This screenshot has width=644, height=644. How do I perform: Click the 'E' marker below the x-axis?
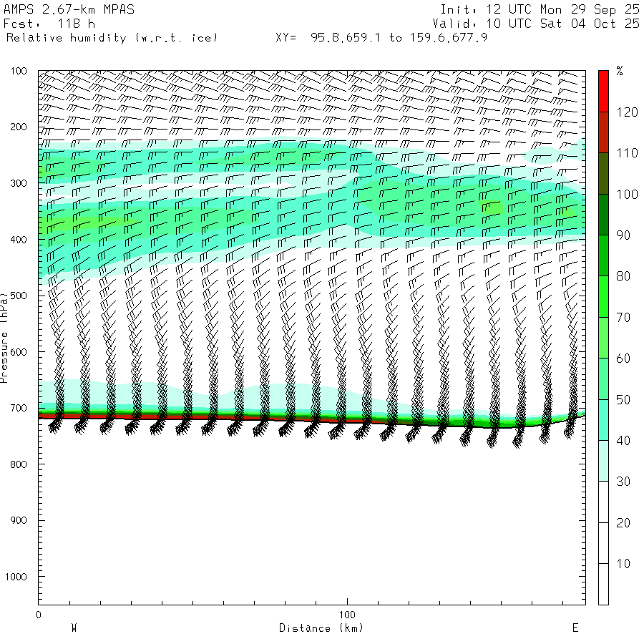pos(575,628)
